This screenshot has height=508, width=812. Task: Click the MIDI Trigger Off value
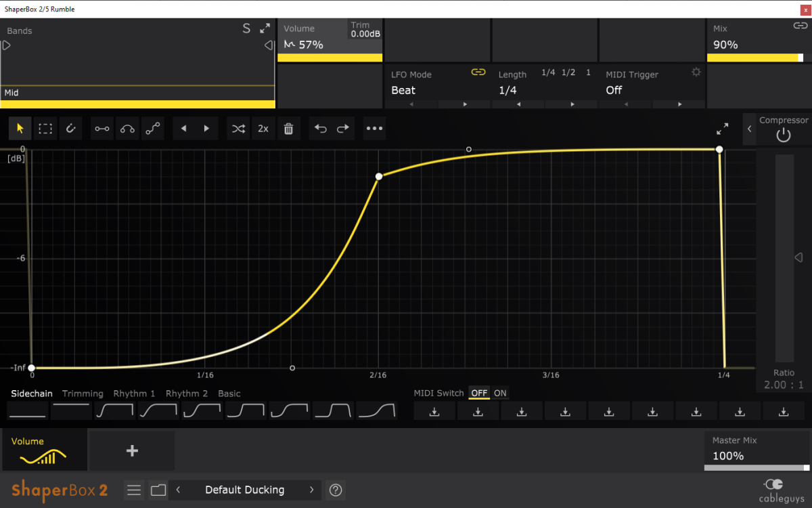point(614,90)
